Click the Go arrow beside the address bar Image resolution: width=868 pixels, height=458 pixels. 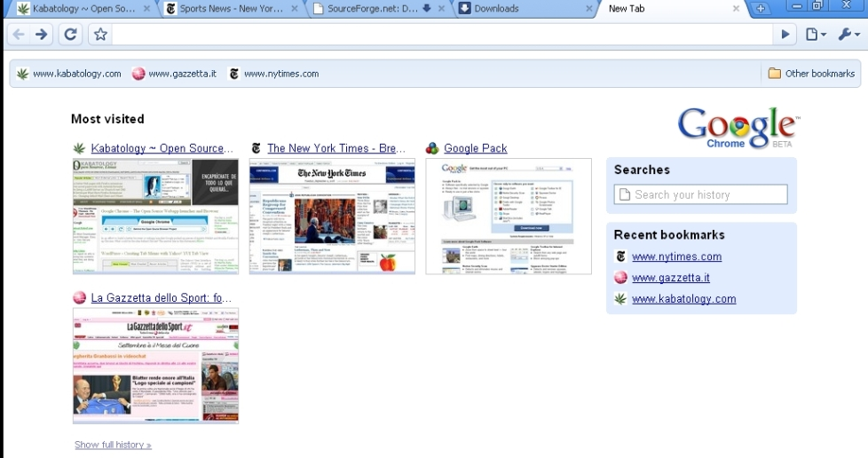point(785,35)
